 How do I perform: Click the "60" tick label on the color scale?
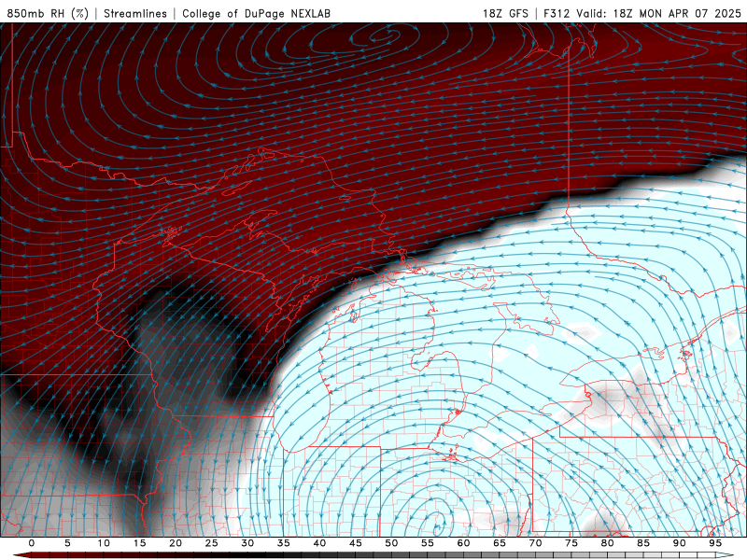click(463, 543)
